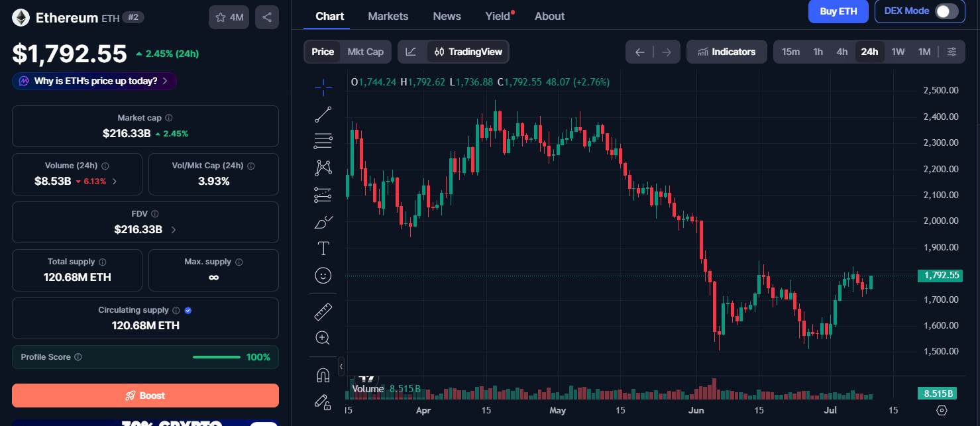The width and height of the screenshot is (980, 426).
Task: Click the Volume indicator legend label
Action: click(368, 389)
